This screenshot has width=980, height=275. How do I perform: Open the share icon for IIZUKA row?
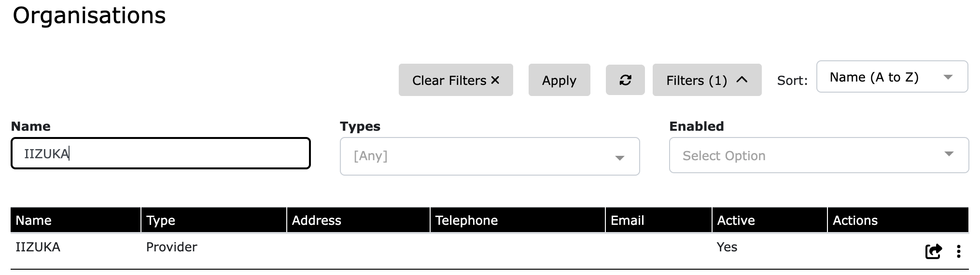[933, 251]
